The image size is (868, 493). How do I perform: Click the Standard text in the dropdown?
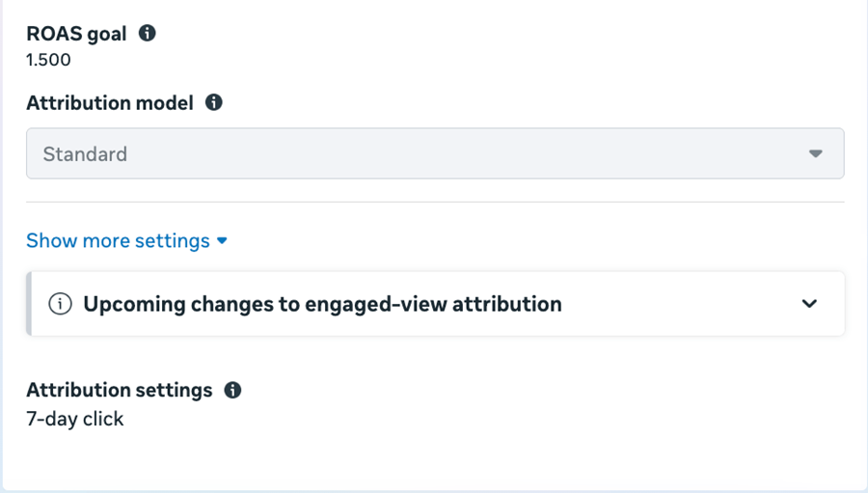85,154
